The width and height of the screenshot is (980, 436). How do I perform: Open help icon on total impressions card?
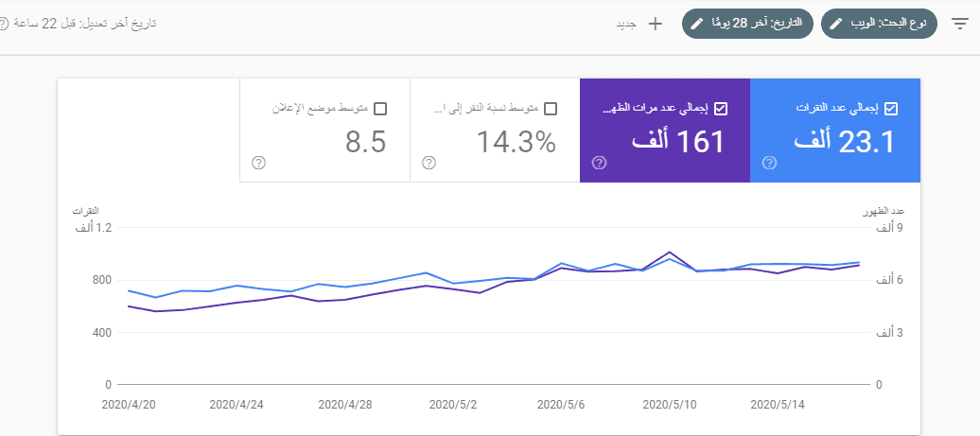pos(599,163)
